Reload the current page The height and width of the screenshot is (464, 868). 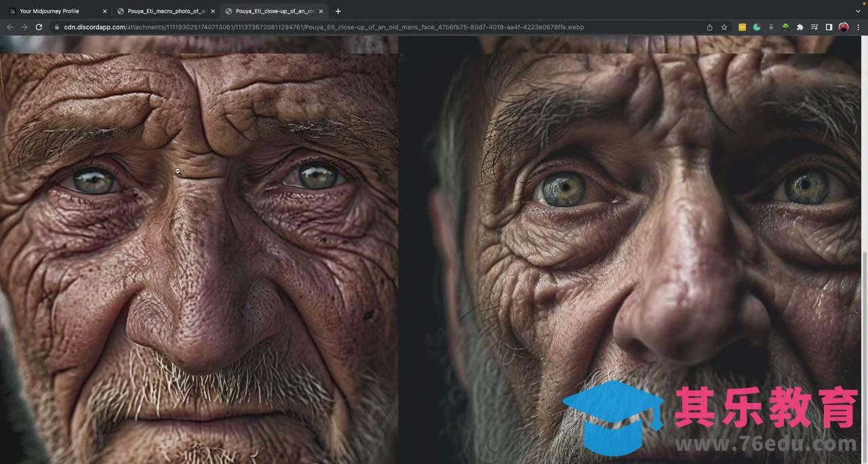(39, 27)
